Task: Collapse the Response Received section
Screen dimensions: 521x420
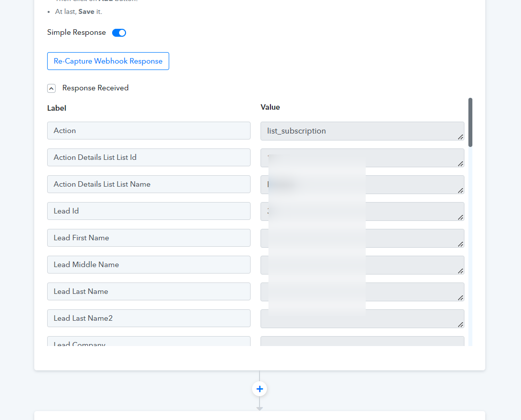Action: pyautogui.click(x=51, y=88)
